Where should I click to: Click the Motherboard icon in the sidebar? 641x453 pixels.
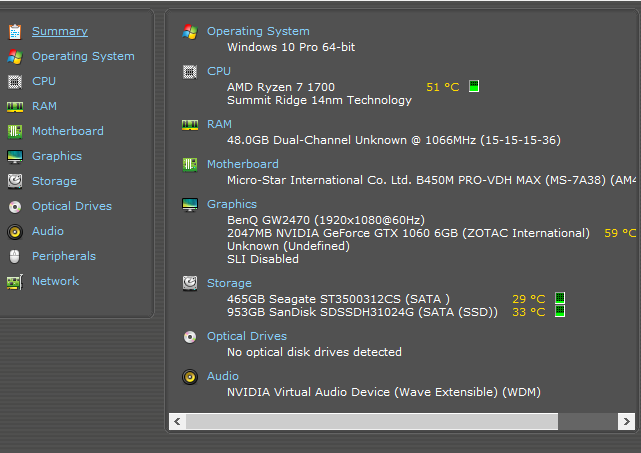tap(14, 131)
